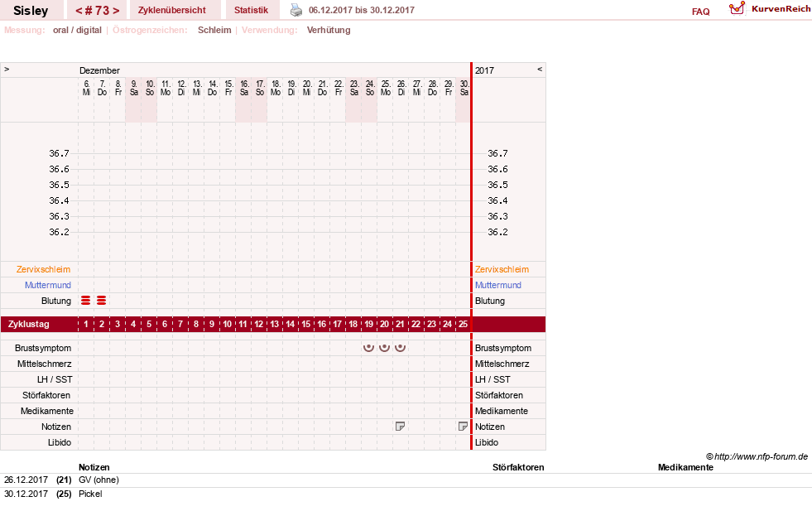Expand chart using '>' arrow left of Dezember
The image size is (812, 516).
7,69
